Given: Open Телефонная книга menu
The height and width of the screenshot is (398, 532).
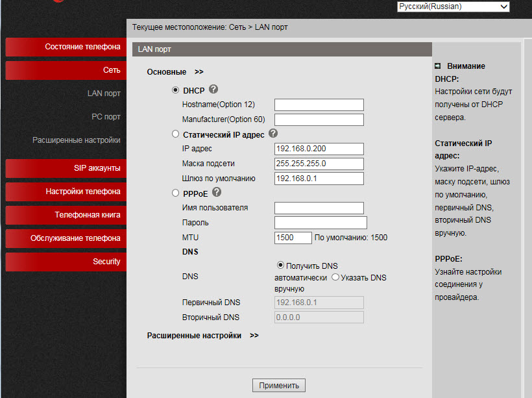Looking at the screenshot, I should pyautogui.click(x=66, y=215).
